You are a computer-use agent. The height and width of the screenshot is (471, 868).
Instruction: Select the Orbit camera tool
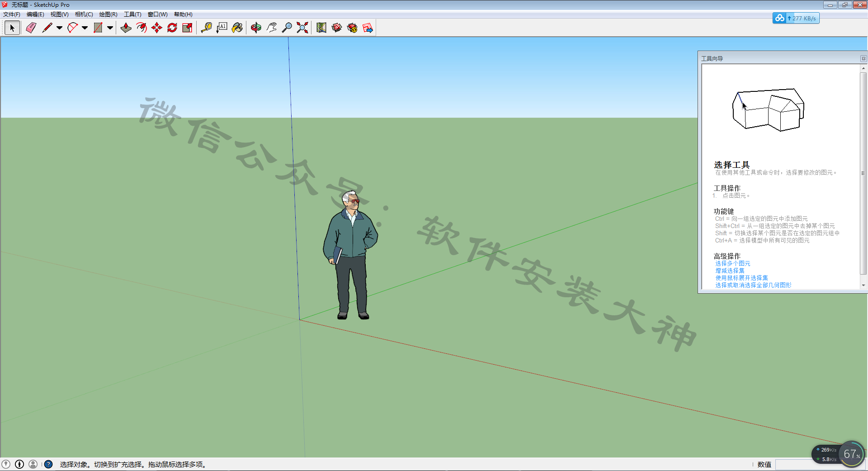point(256,28)
